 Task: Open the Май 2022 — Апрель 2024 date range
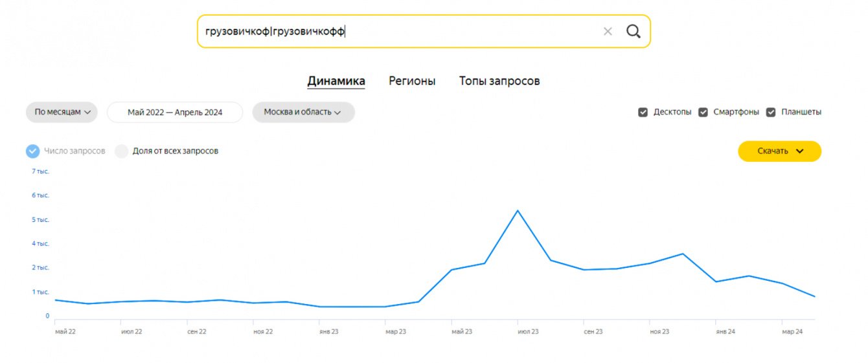point(175,112)
